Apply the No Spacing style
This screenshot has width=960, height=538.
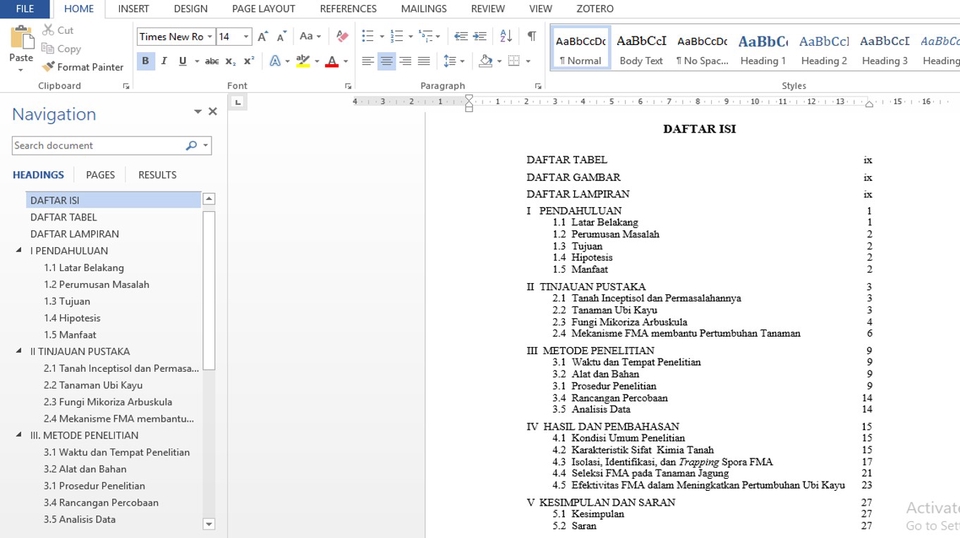coord(702,48)
